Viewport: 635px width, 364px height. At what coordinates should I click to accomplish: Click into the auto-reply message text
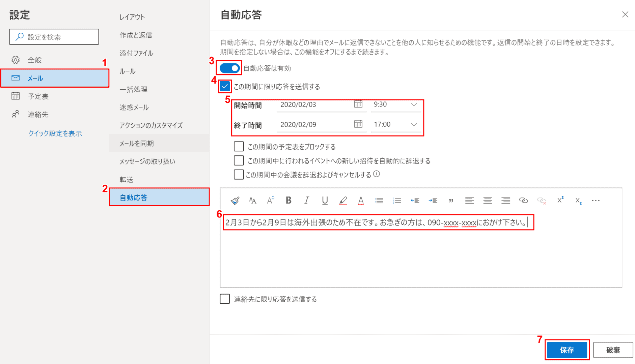point(376,222)
